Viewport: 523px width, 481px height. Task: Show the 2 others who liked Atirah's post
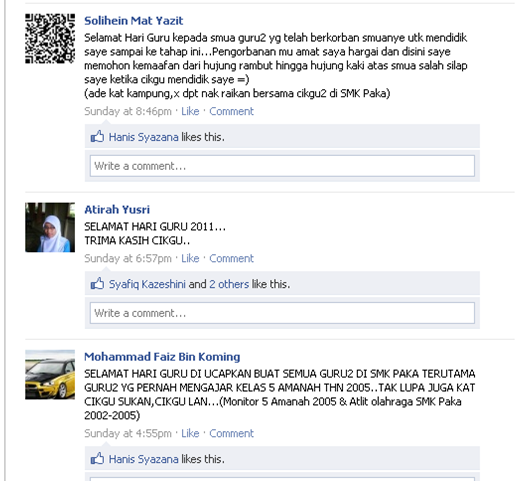click(229, 284)
